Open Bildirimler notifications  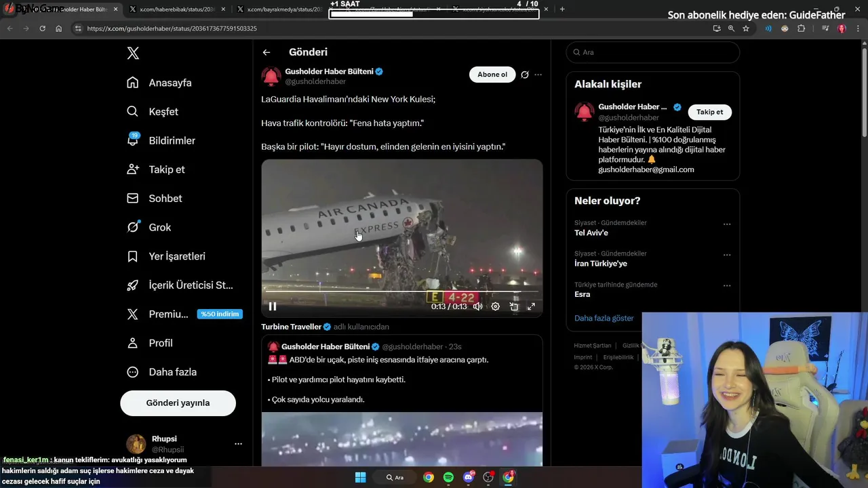tap(161, 140)
